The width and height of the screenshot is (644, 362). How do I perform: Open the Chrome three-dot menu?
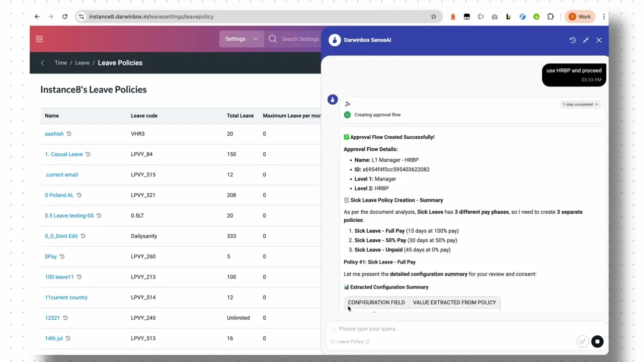(604, 17)
